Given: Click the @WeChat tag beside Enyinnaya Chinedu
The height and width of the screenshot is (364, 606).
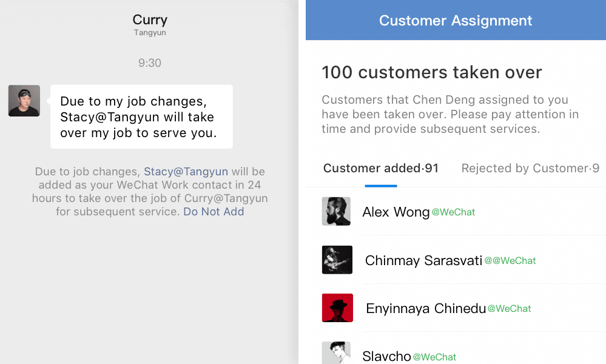Looking at the screenshot, I should [x=510, y=308].
